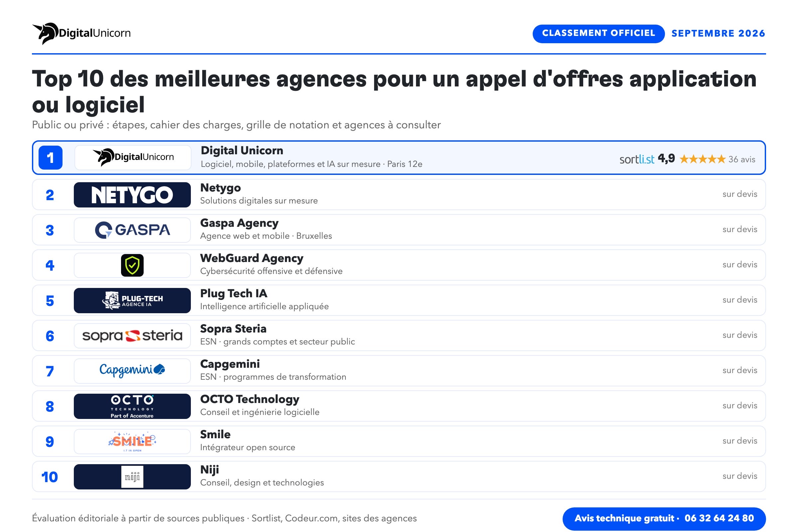Click the Netygo logo tile
The height and width of the screenshot is (532, 798).
(132, 195)
